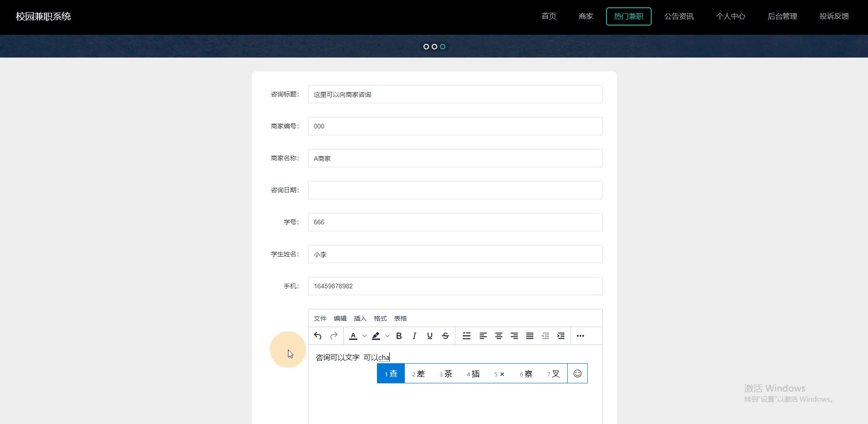Toggle italic formatting
This screenshot has height=424, width=868.
(x=414, y=336)
